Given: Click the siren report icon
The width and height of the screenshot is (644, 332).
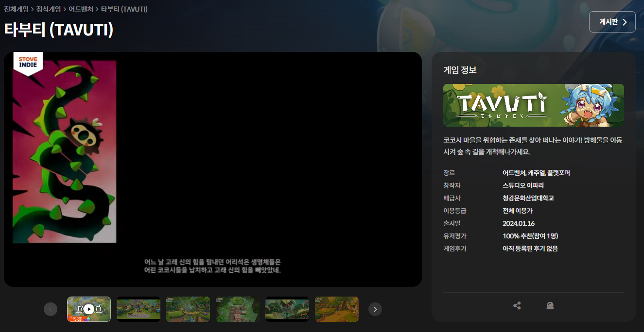Looking at the screenshot, I should point(550,306).
